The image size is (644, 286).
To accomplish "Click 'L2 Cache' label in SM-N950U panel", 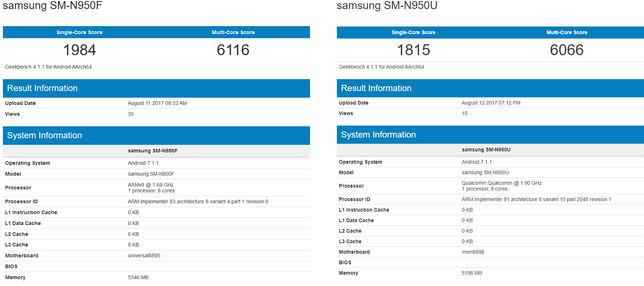I will (x=350, y=231).
